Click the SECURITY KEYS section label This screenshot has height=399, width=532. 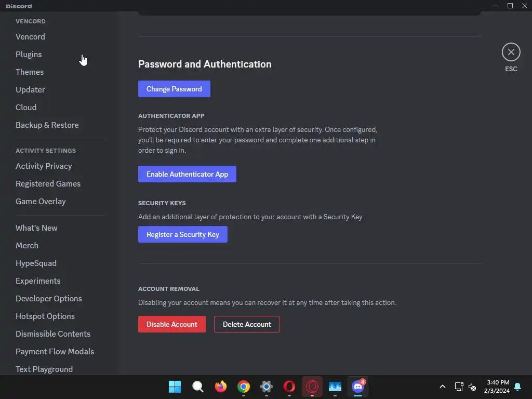click(162, 203)
